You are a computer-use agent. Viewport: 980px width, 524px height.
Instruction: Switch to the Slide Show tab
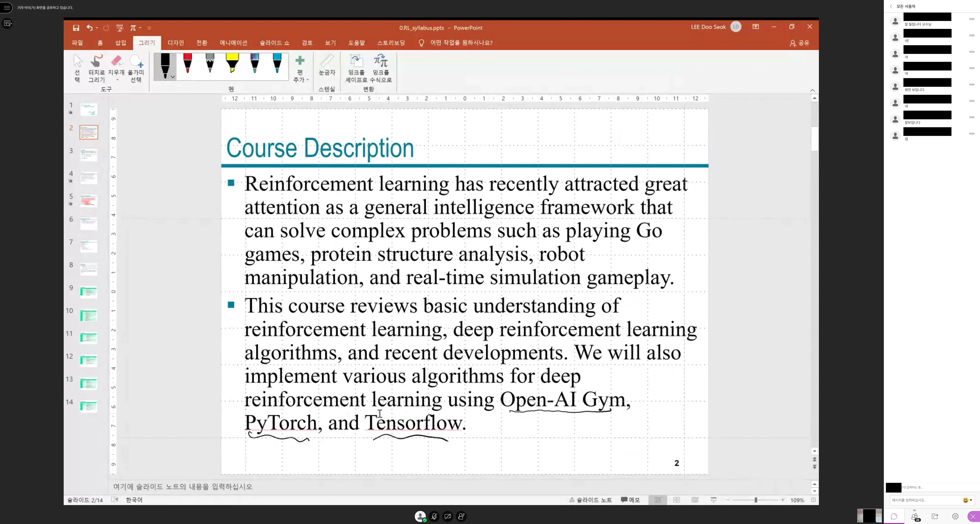point(274,43)
